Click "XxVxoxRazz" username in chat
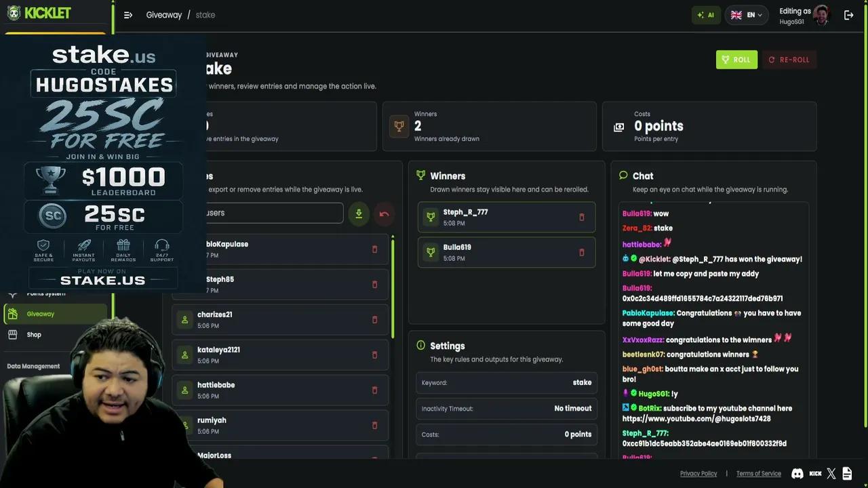868x488 pixels. [643, 340]
